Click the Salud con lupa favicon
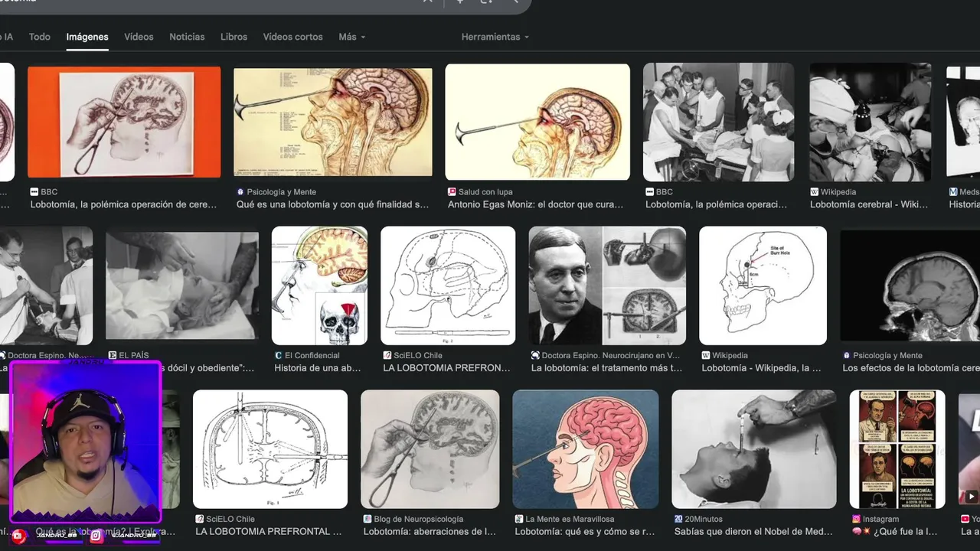The width and height of the screenshot is (980, 551). pyautogui.click(x=452, y=192)
